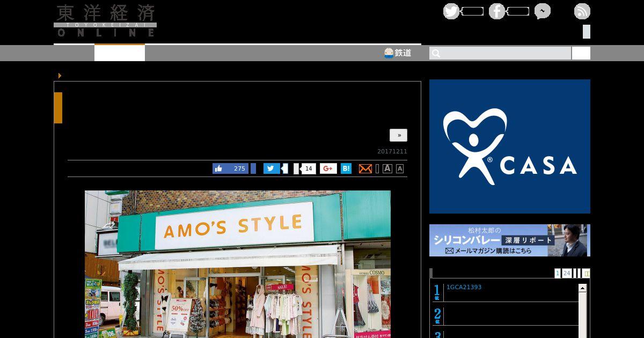The image size is (644, 338).
Task: Open the CASA heart advertisement banner
Action: (510, 146)
